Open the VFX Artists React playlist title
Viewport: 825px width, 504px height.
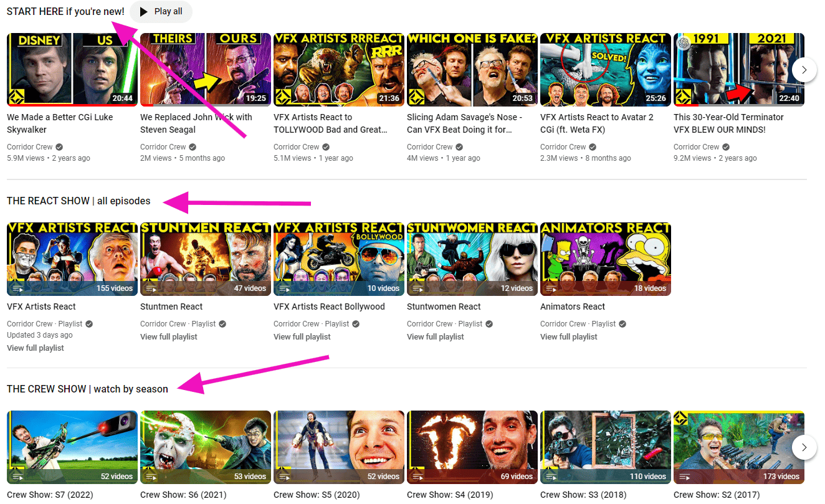click(x=41, y=307)
